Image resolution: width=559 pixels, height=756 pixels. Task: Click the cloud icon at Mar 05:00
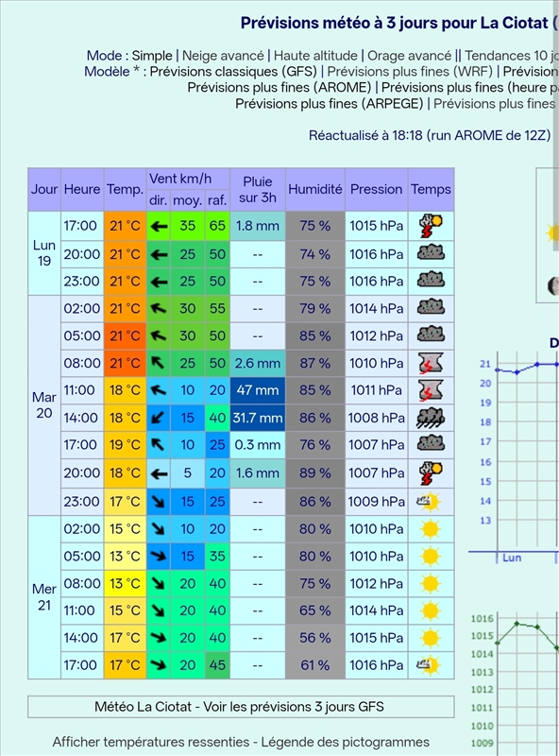click(431, 335)
